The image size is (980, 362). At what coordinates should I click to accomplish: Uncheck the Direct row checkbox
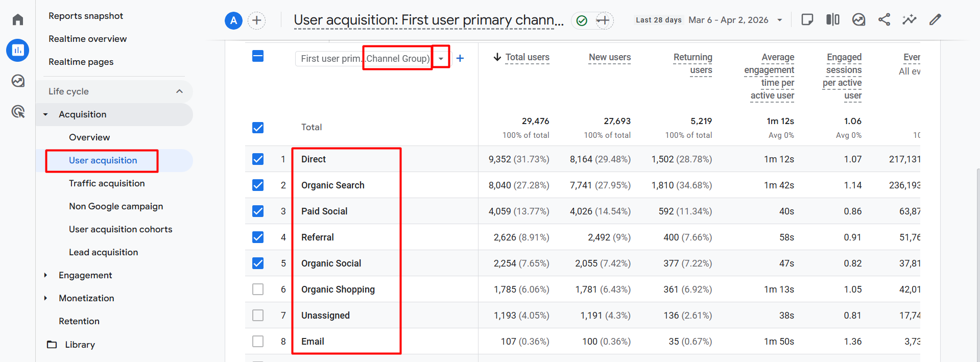point(258,159)
